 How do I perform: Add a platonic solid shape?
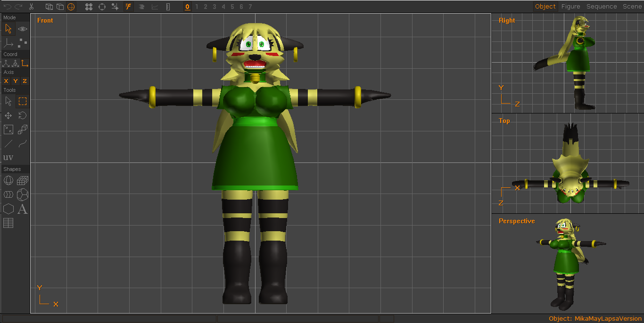pos(23,194)
